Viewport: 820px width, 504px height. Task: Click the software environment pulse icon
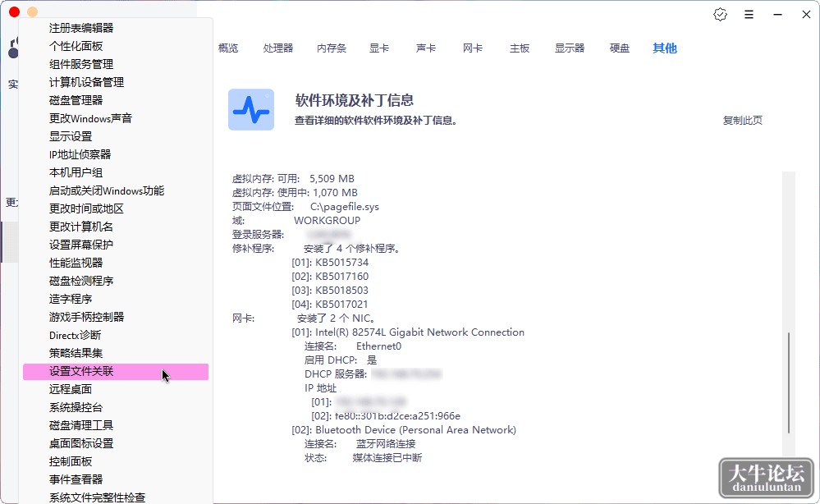pyautogui.click(x=251, y=109)
